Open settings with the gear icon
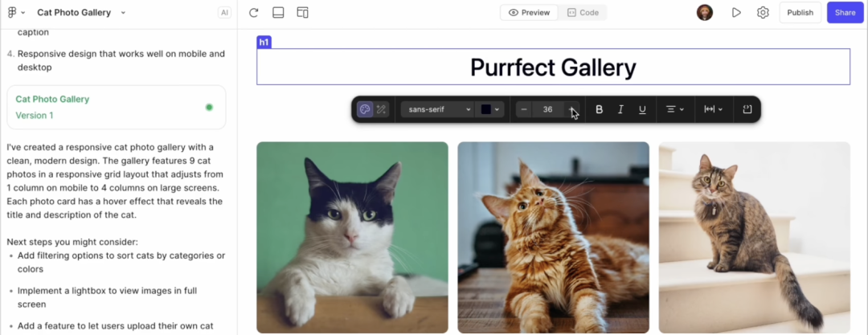868x335 pixels. tap(763, 13)
